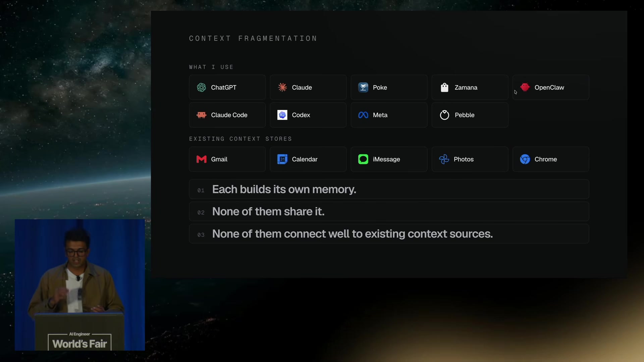The image size is (644, 362).
Task: Select the Claude Code label text
Action: click(229, 115)
